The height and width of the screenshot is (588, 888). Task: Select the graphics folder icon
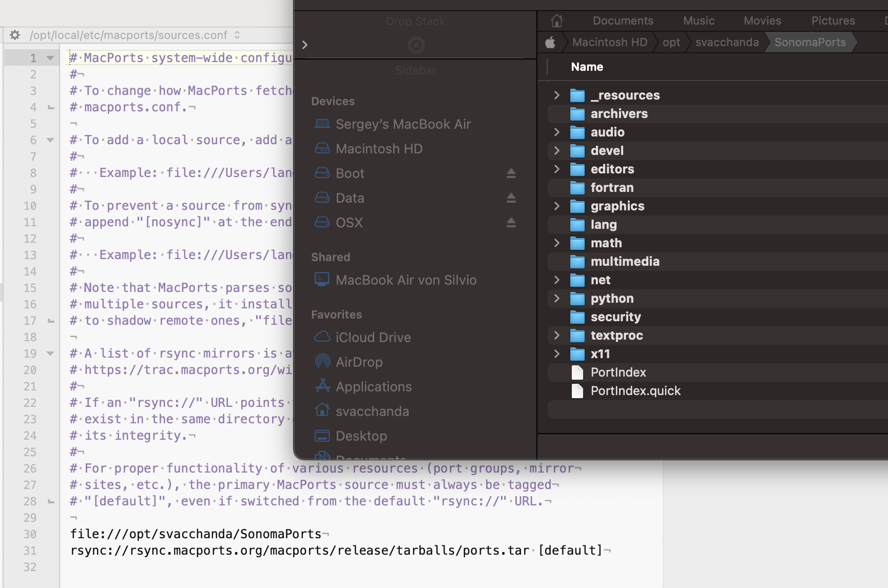[x=577, y=206]
